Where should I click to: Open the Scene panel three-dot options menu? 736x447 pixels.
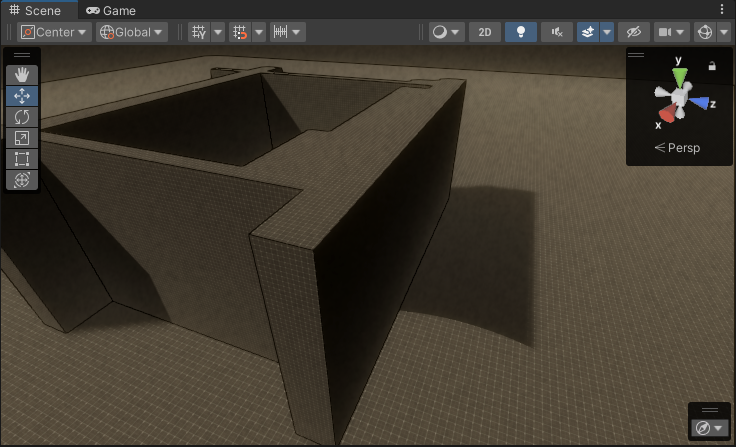(722, 10)
